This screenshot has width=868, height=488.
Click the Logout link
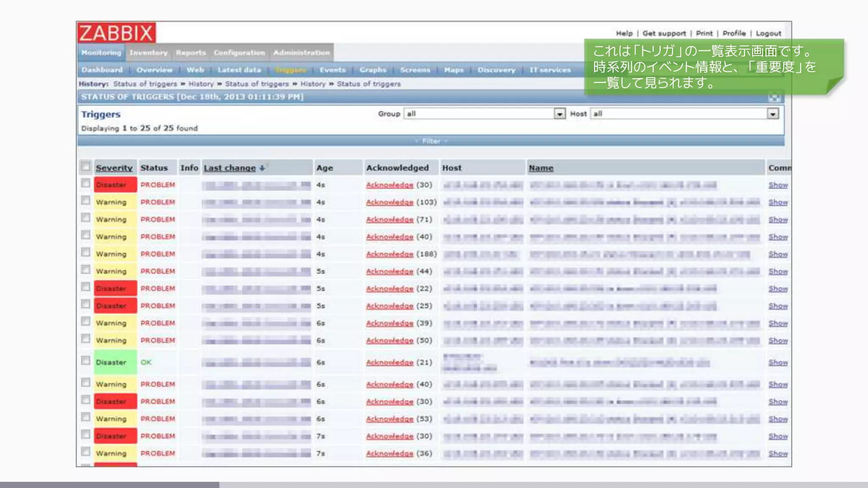[768, 33]
